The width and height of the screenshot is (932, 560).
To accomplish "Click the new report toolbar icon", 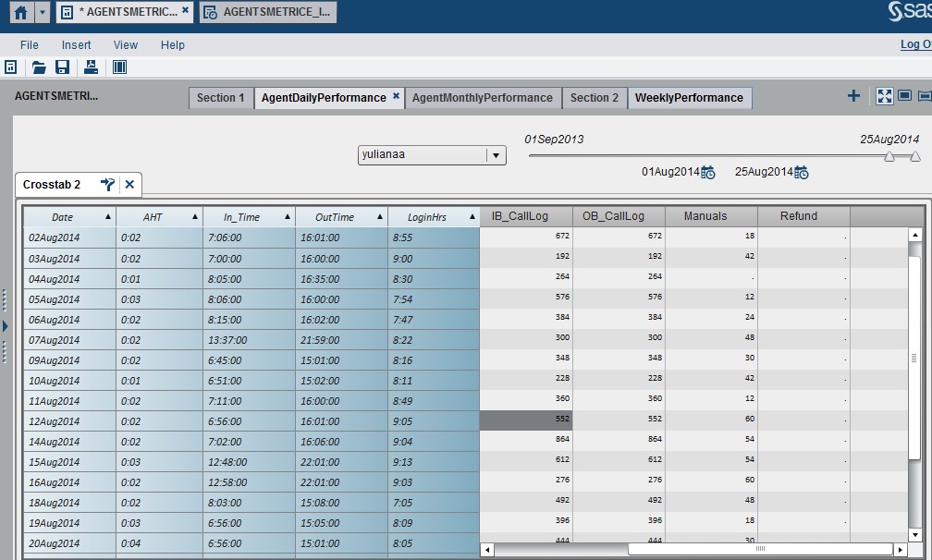I will coord(11,67).
